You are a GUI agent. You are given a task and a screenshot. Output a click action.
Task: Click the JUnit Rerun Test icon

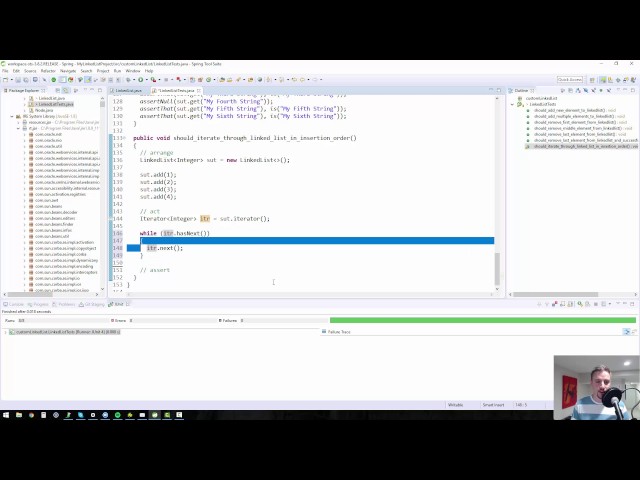tap(580, 304)
